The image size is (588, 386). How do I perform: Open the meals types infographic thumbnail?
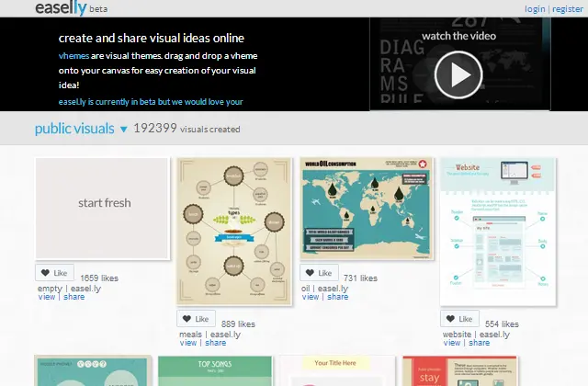233,232
